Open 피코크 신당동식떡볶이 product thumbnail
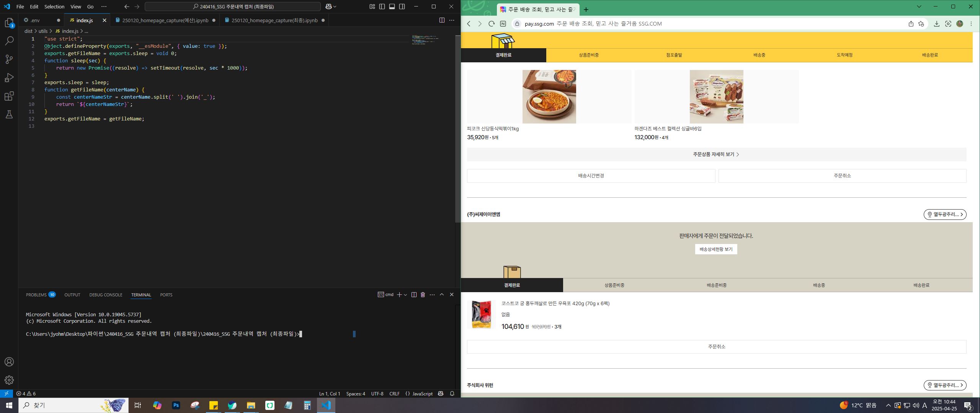This screenshot has height=413, width=980. pos(549,97)
